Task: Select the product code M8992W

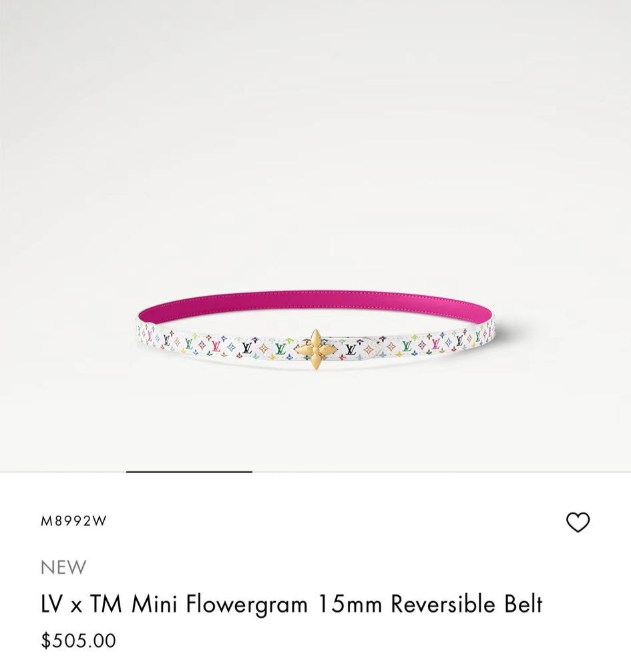Action: [x=73, y=521]
